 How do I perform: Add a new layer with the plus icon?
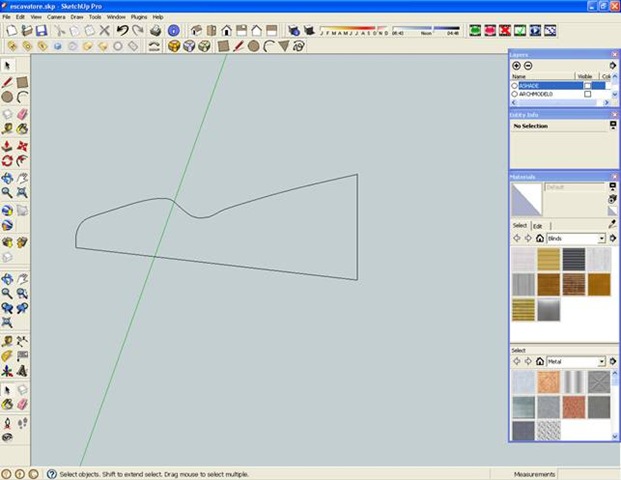tap(516, 65)
